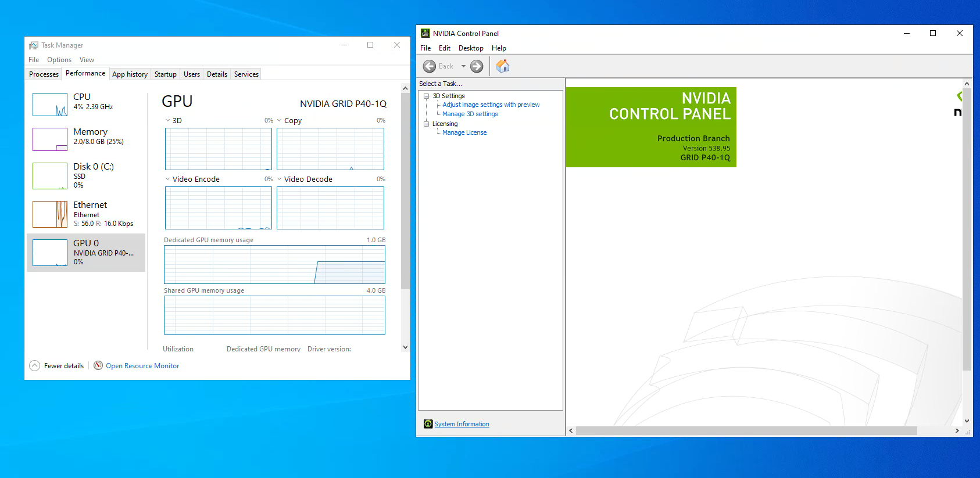Image resolution: width=980 pixels, height=478 pixels.
Task: Click the System Information icon
Action: click(428, 424)
